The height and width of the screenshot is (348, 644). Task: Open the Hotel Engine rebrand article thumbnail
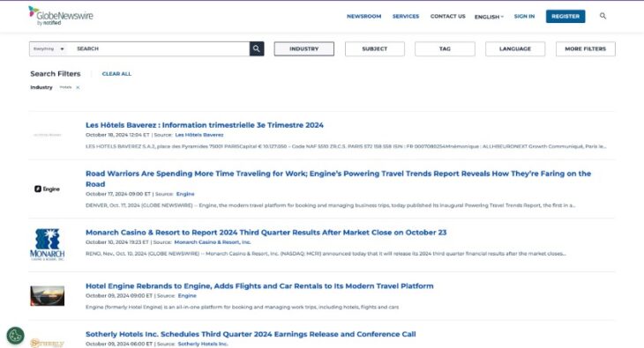[48, 296]
